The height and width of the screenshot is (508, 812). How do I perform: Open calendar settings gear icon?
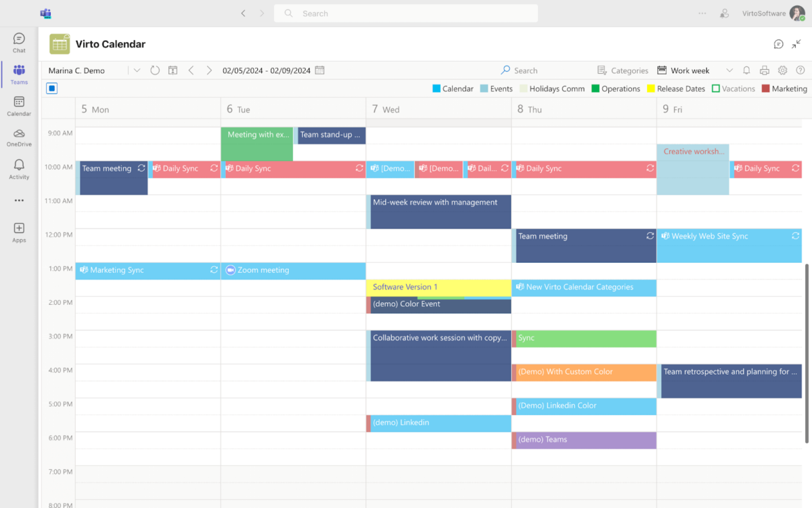pos(782,70)
